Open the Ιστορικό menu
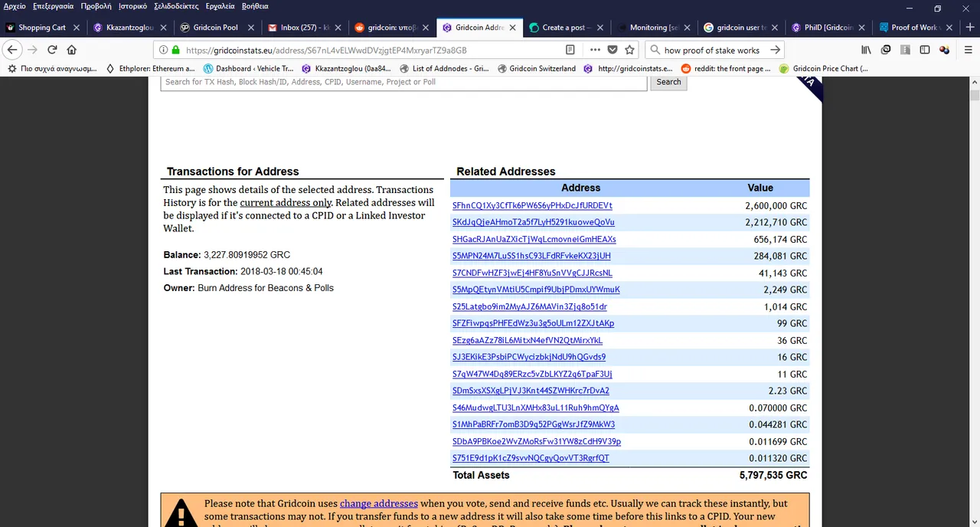The height and width of the screenshot is (527, 980). pos(132,6)
